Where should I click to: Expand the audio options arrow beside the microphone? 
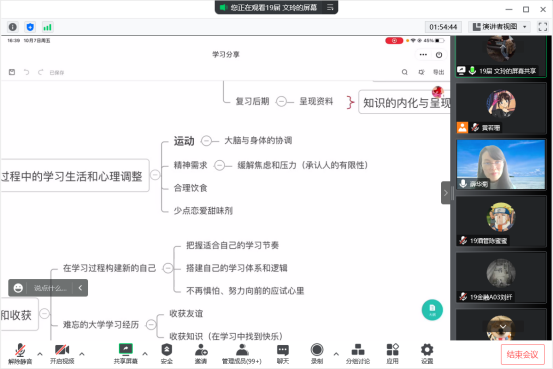click(x=40, y=353)
